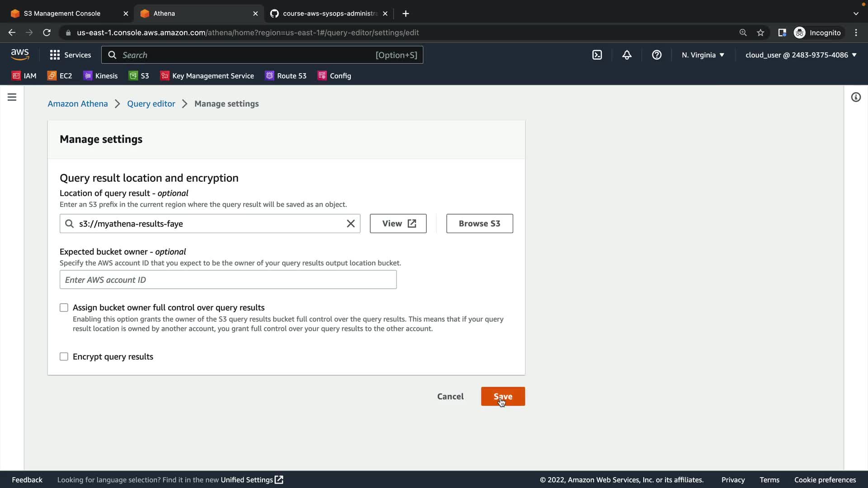Switch to S3 Management Console tab
This screenshot has height=488, width=868.
pos(62,14)
